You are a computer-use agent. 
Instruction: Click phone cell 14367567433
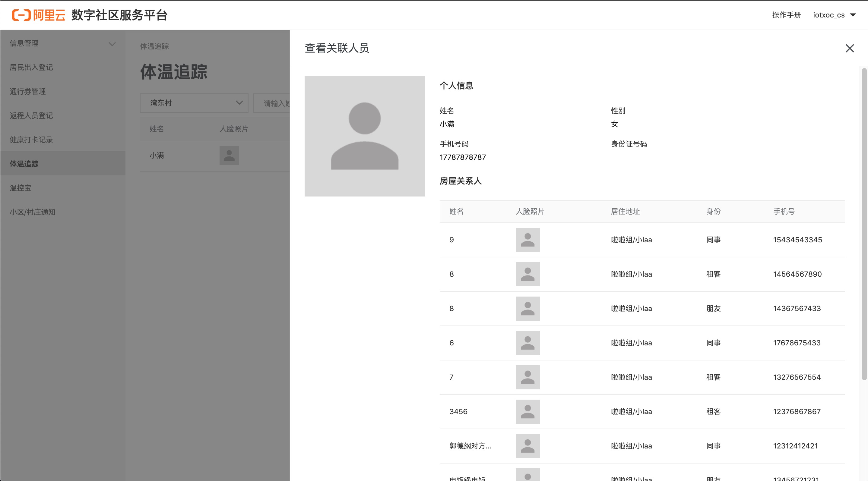pyautogui.click(x=797, y=309)
